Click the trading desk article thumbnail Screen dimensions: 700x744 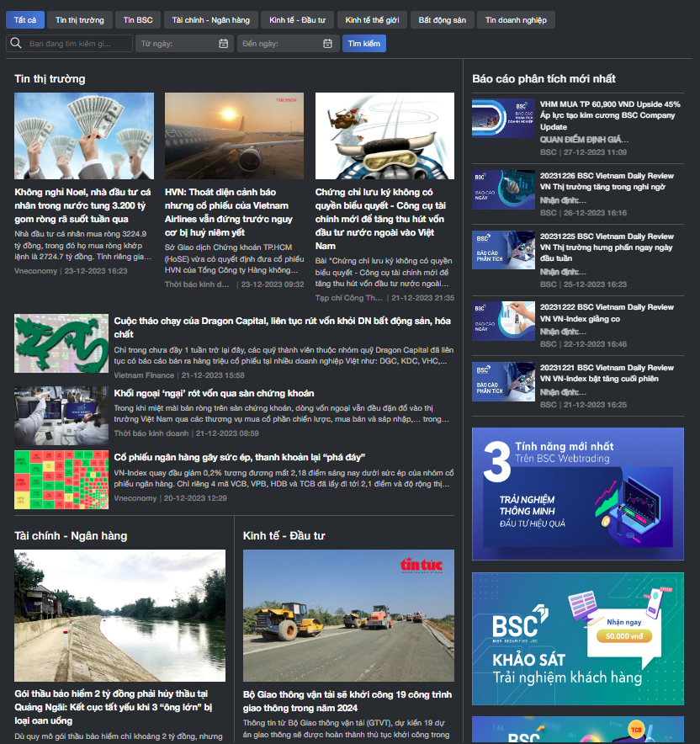point(61,416)
